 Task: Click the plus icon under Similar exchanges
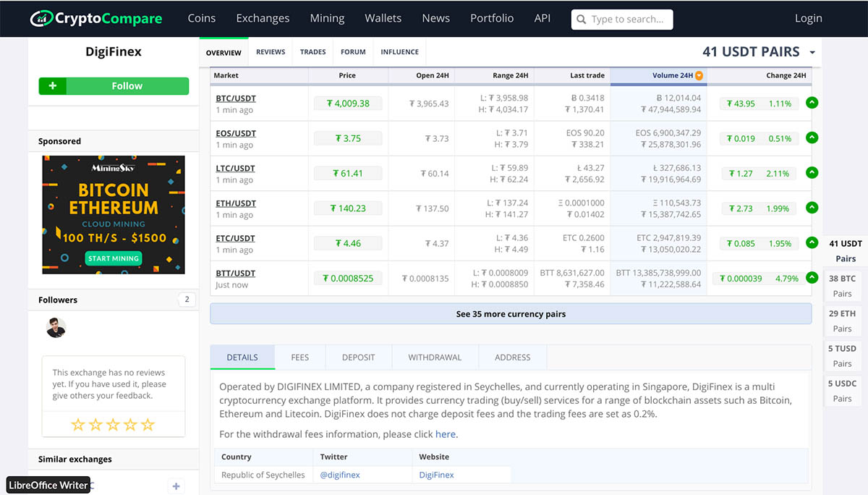point(176,486)
